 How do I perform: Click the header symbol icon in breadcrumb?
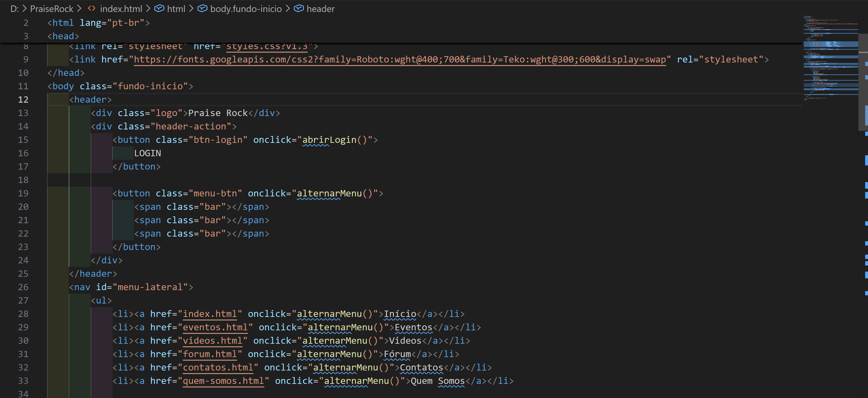[x=299, y=9]
